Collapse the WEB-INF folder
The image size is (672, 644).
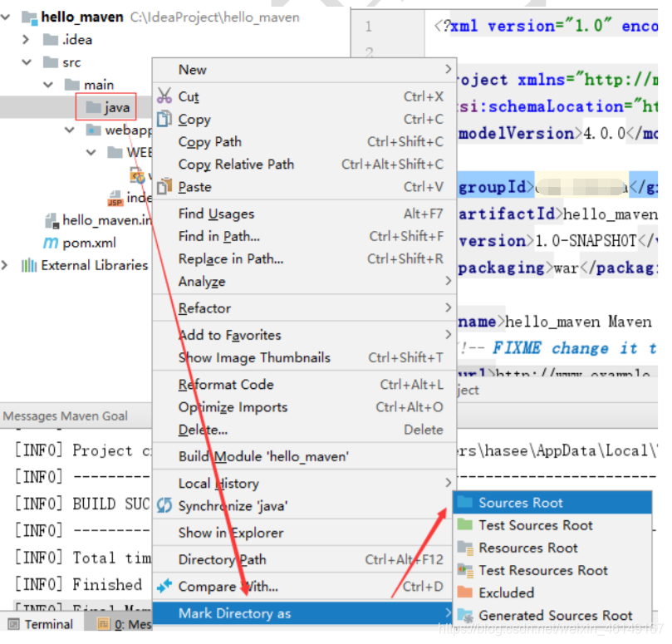[91, 152]
